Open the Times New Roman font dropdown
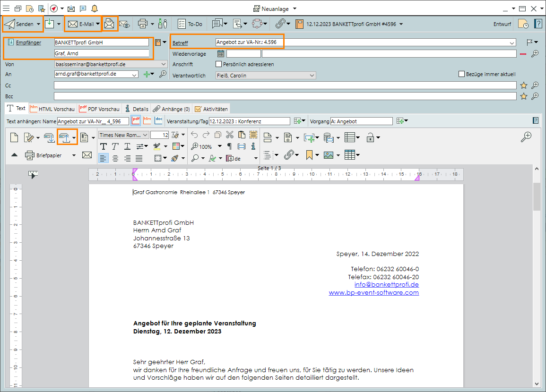The image size is (546, 392). coord(145,135)
